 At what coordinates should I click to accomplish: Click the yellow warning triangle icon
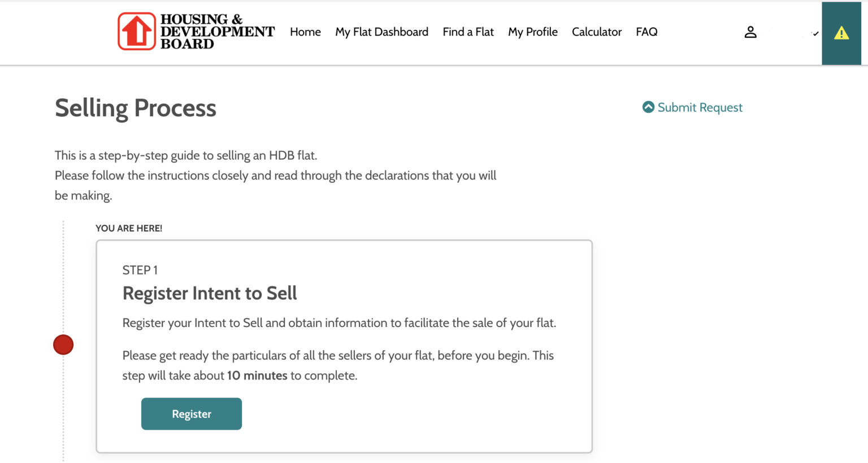pos(841,33)
